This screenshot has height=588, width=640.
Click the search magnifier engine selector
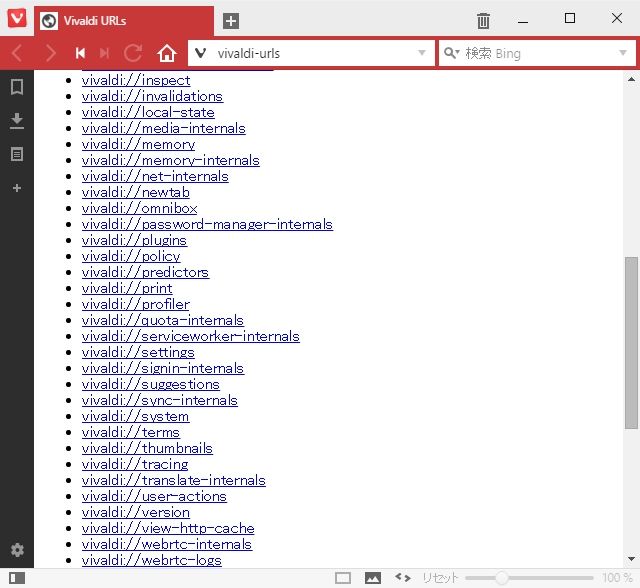[452, 53]
